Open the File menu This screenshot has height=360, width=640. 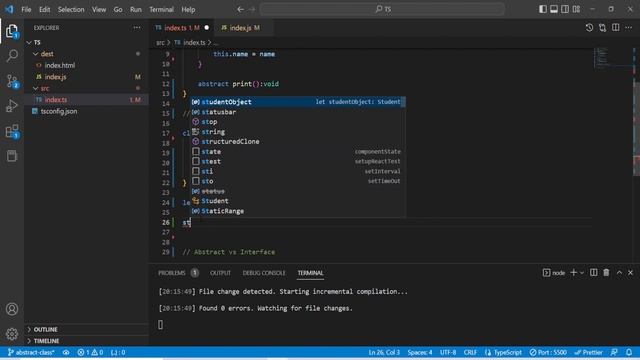pos(26,9)
